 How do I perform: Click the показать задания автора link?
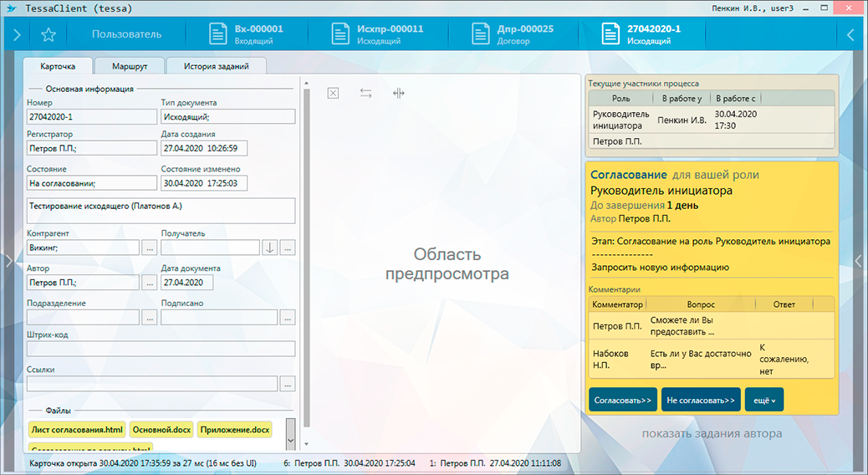[x=712, y=434]
